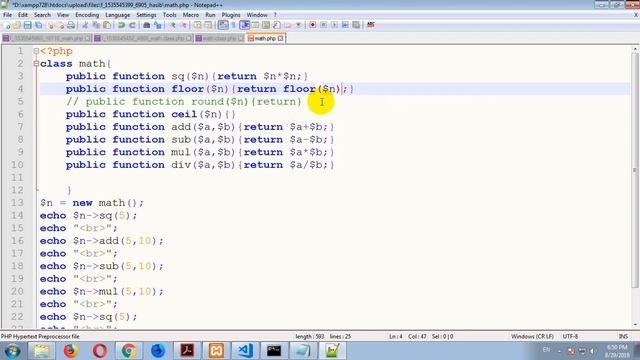Click line number 13 in the margin

[17, 203]
